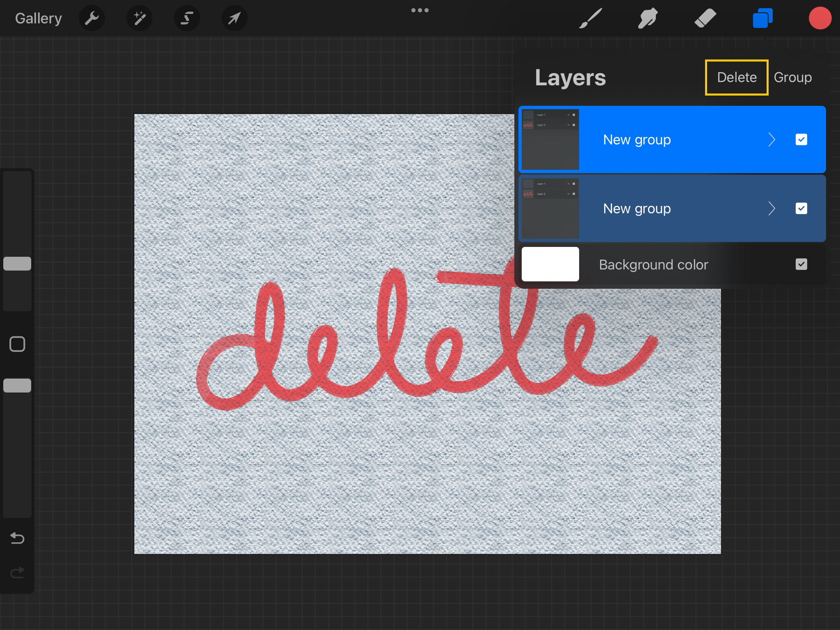Hide the top New group layer
The image size is (840, 630).
801,139
